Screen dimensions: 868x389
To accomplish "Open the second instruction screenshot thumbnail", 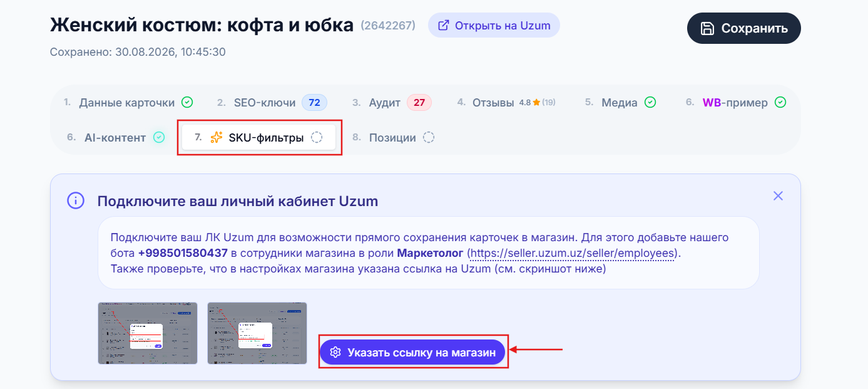I will (257, 333).
